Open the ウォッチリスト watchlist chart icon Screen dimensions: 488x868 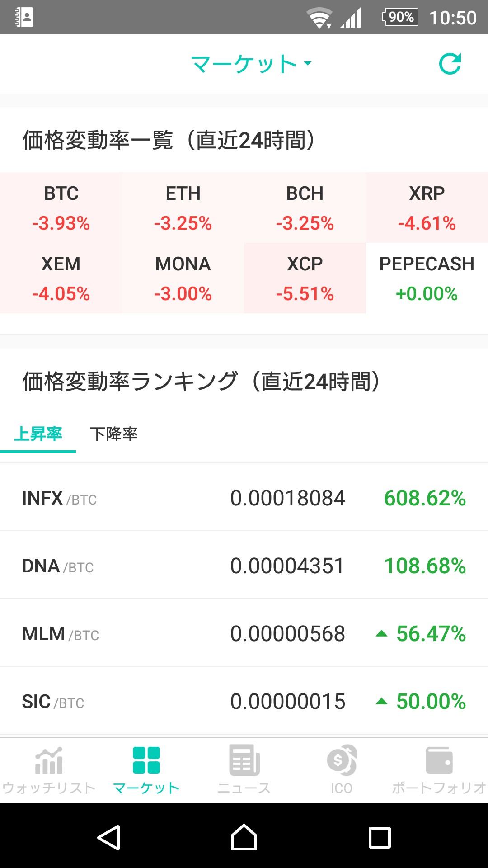(49, 761)
